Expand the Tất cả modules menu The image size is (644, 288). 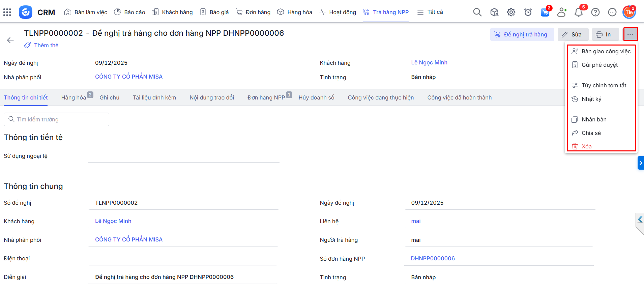point(430,12)
